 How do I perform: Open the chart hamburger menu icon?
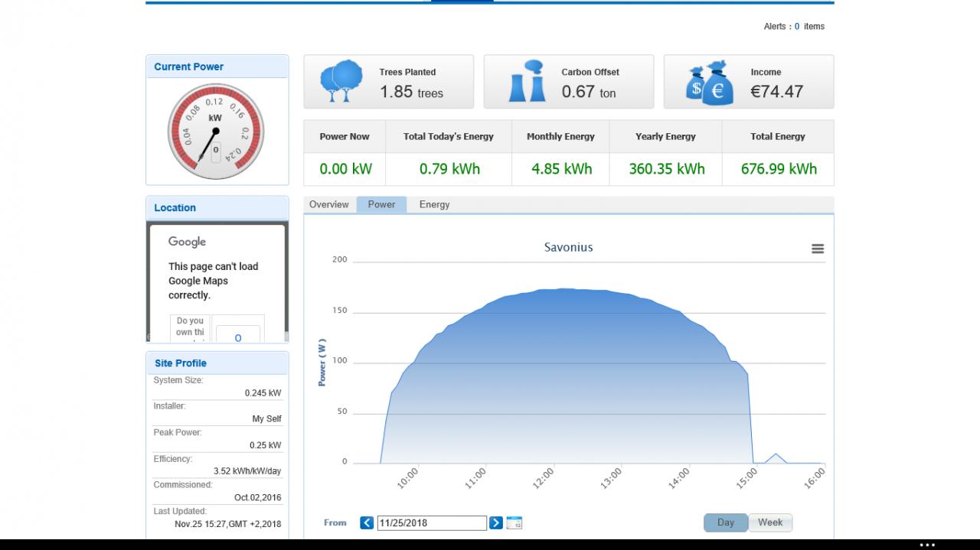point(818,249)
